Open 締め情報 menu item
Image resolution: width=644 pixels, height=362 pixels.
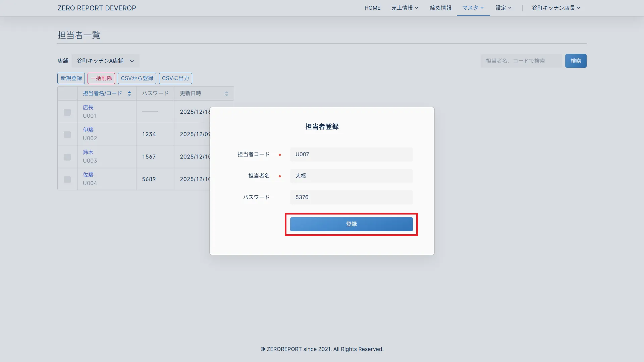click(440, 8)
